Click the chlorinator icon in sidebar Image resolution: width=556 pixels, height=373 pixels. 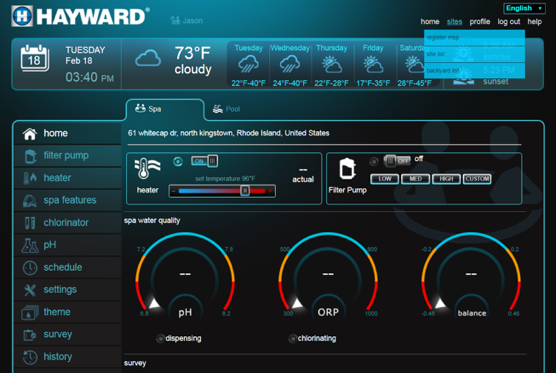click(30, 223)
